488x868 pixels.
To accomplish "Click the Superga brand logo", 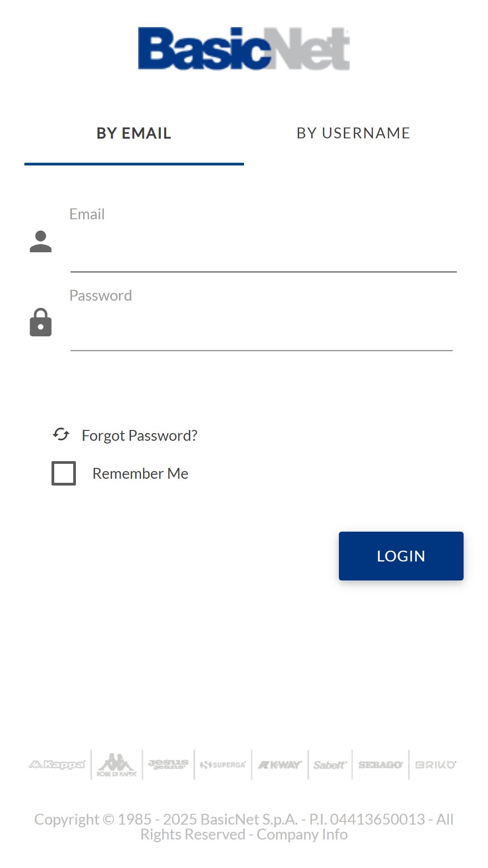I will (x=223, y=764).
